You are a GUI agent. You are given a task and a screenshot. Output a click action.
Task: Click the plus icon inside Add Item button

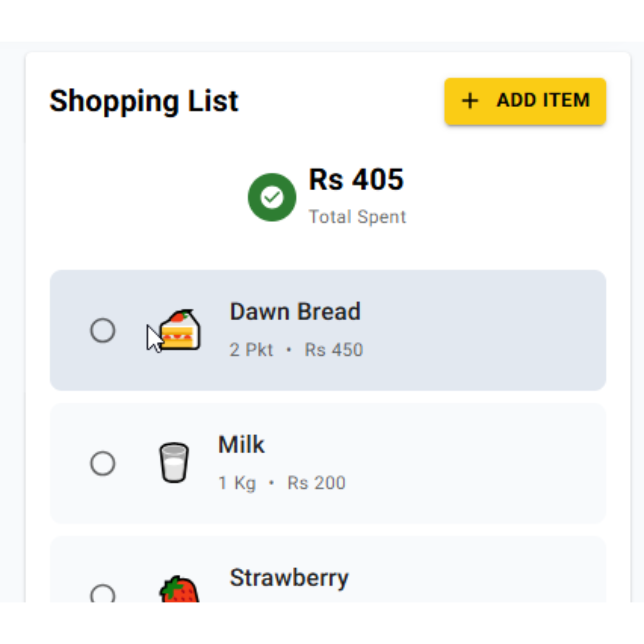click(470, 100)
